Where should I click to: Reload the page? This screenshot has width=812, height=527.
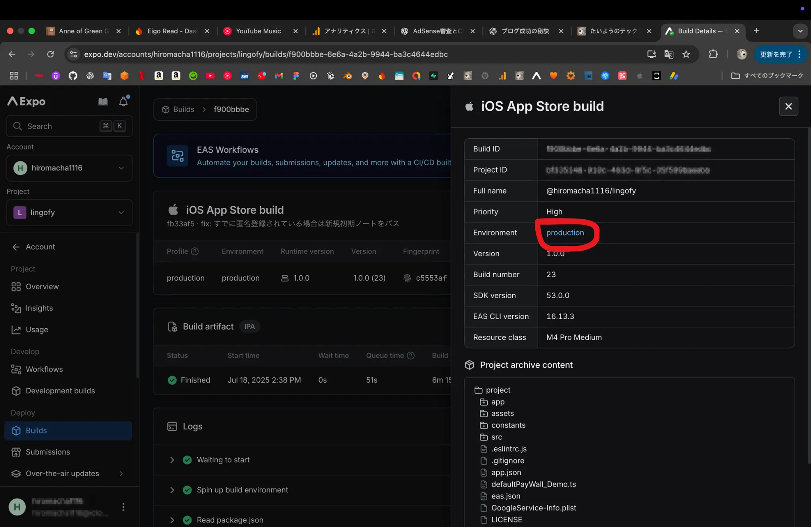click(50, 54)
